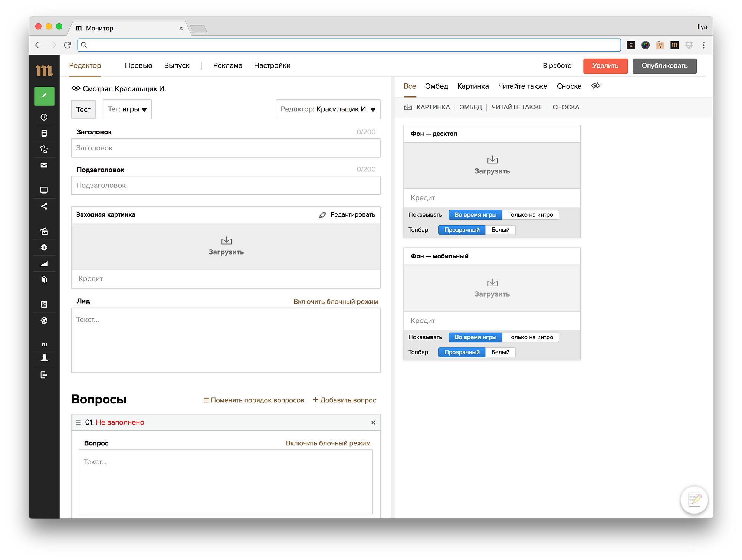Image resolution: width=742 pixels, height=560 pixels.
Task: Remove question 01 with the x button
Action: coord(373,422)
